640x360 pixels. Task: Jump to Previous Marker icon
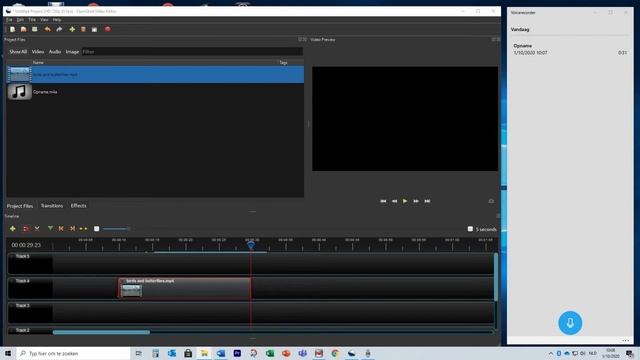pyautogui.click(x=61, y=229)
